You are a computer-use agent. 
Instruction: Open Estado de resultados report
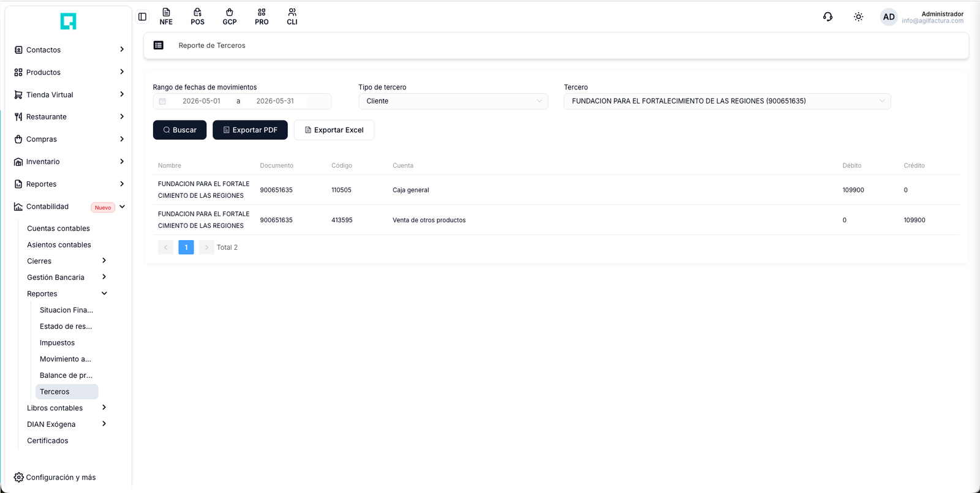66,326
